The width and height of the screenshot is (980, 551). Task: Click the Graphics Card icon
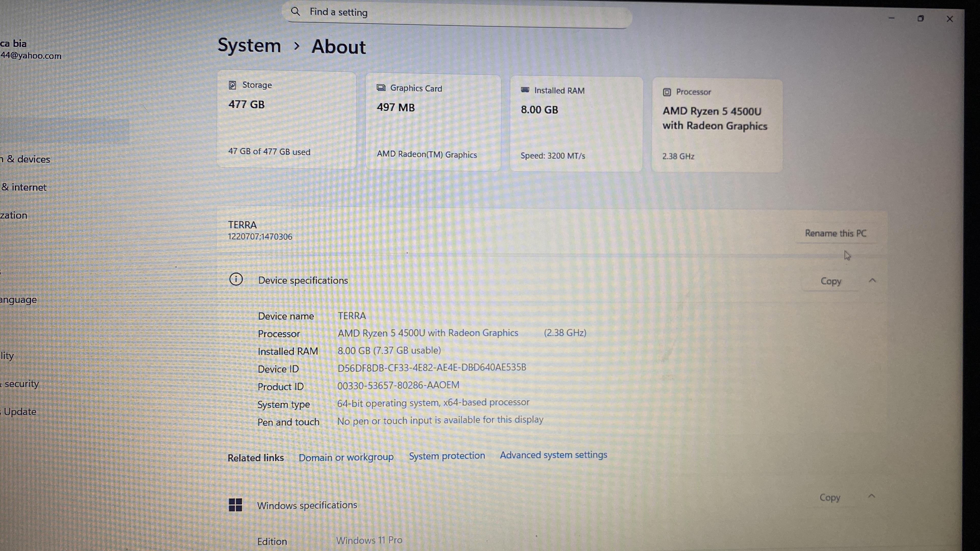click(381, 88)
